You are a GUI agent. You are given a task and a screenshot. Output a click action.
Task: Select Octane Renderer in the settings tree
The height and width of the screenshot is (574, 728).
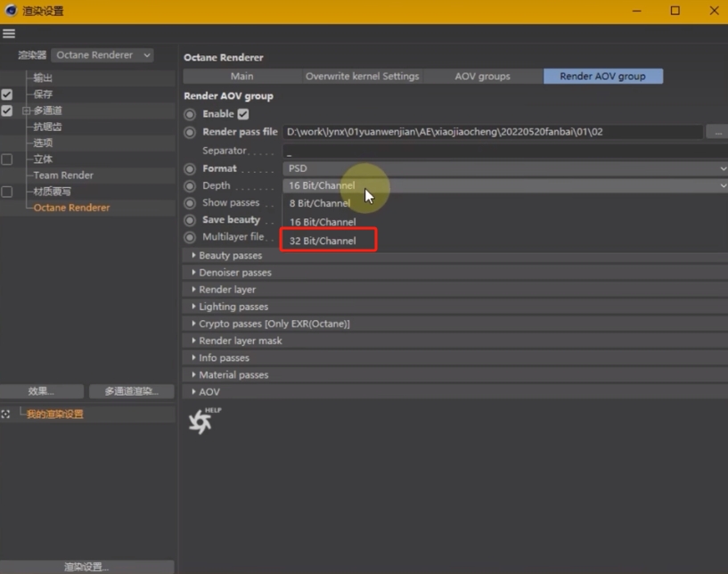coord(71,208)
